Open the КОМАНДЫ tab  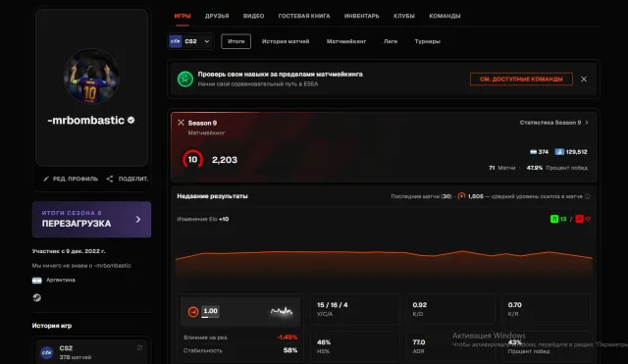click(445, 16)
